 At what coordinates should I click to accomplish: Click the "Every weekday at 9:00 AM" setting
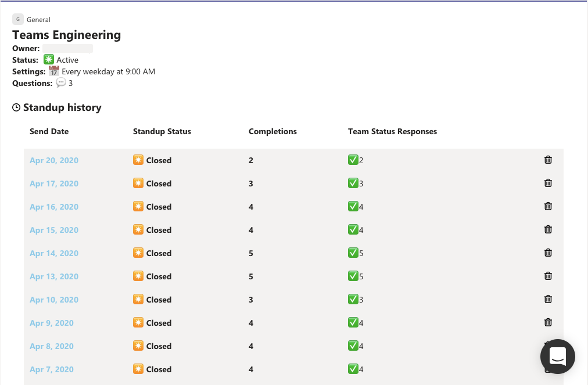pyautogui.click(x=109, y=71)
